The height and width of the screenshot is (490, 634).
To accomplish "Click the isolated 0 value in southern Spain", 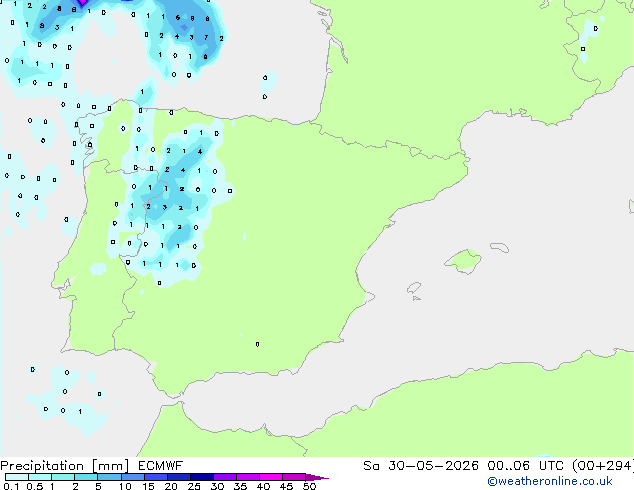I will 258,344.
